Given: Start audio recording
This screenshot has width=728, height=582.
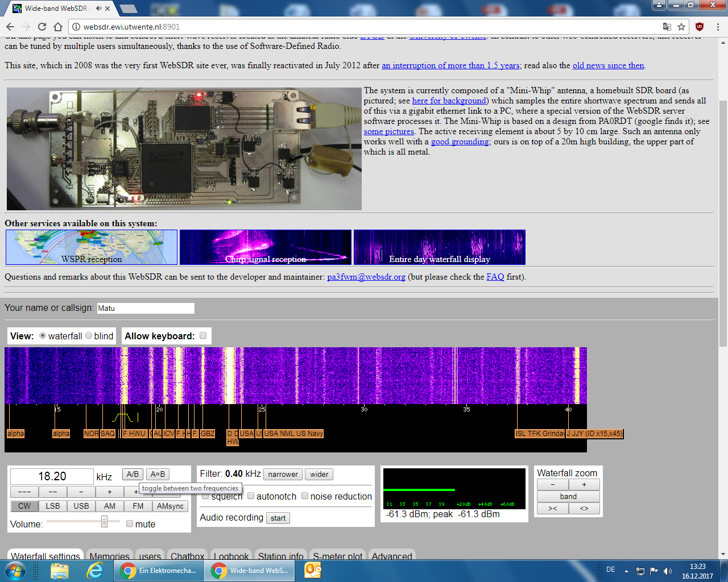Looking at the screenshot, I should click(x=278, y=518).
